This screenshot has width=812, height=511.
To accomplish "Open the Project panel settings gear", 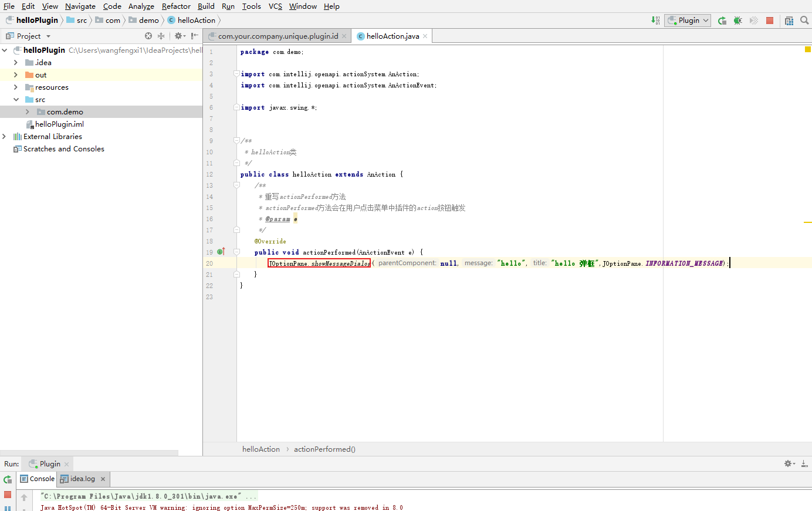I will (x=180, y=36).
